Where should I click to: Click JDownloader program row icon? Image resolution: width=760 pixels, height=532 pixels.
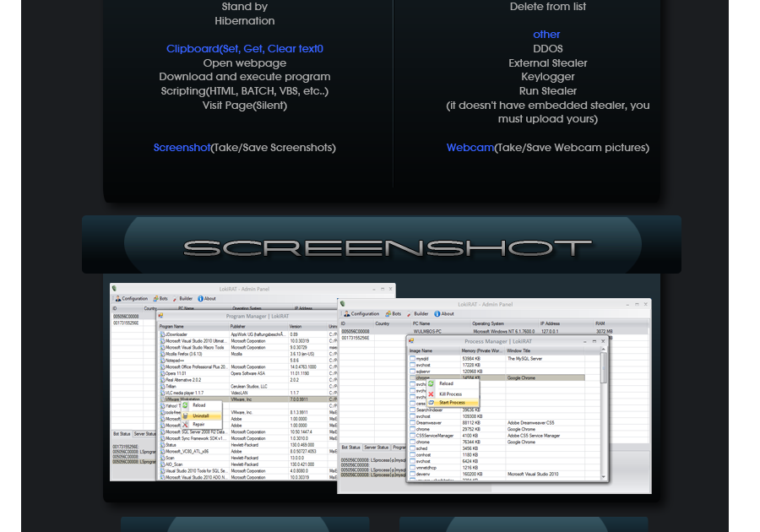[x=163, y=334]
